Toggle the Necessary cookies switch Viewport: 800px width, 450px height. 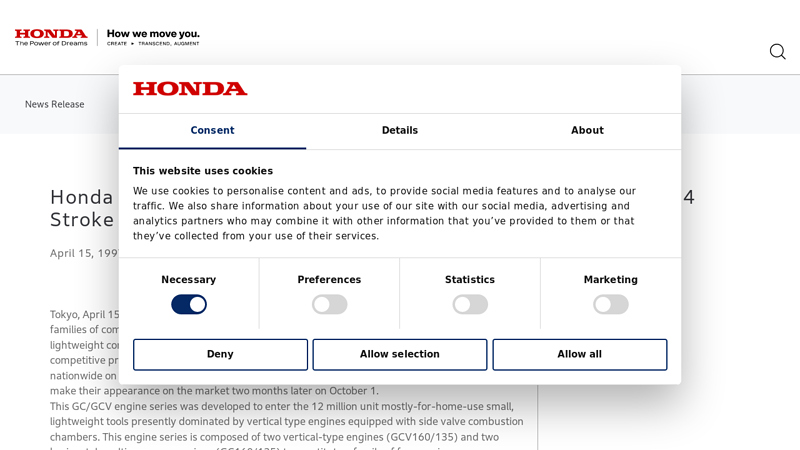coord(189,304)
